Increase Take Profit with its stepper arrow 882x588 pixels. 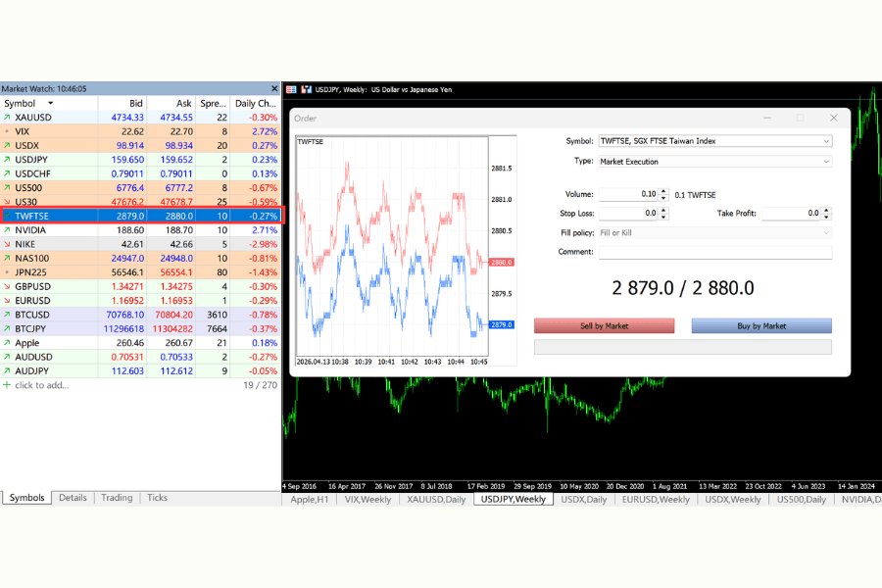coord(826,209)
